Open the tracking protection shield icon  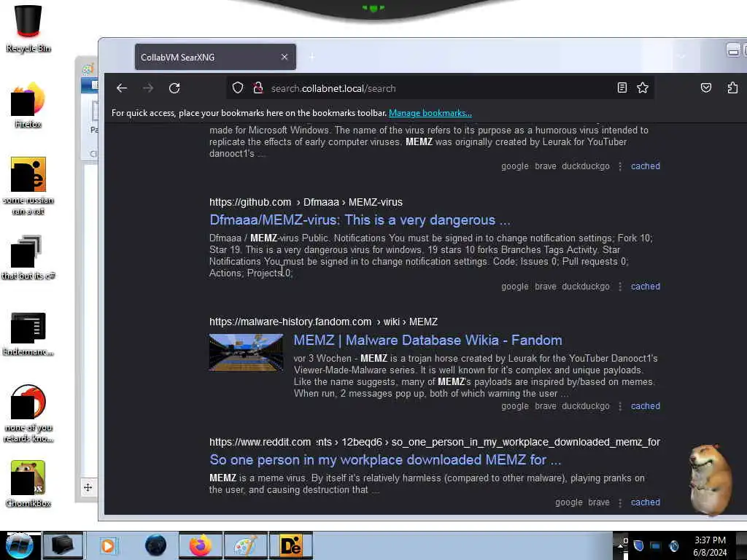(238, 88)
